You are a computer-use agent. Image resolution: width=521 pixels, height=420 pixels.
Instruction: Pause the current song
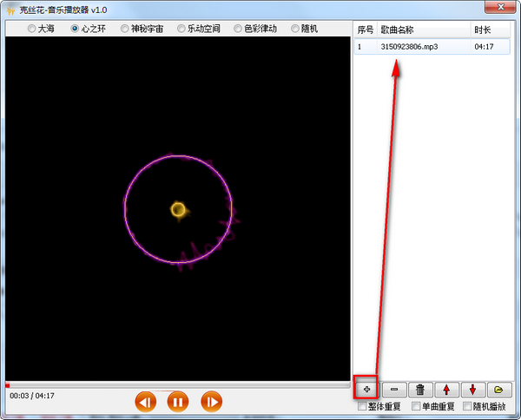(x=178, y=402)
